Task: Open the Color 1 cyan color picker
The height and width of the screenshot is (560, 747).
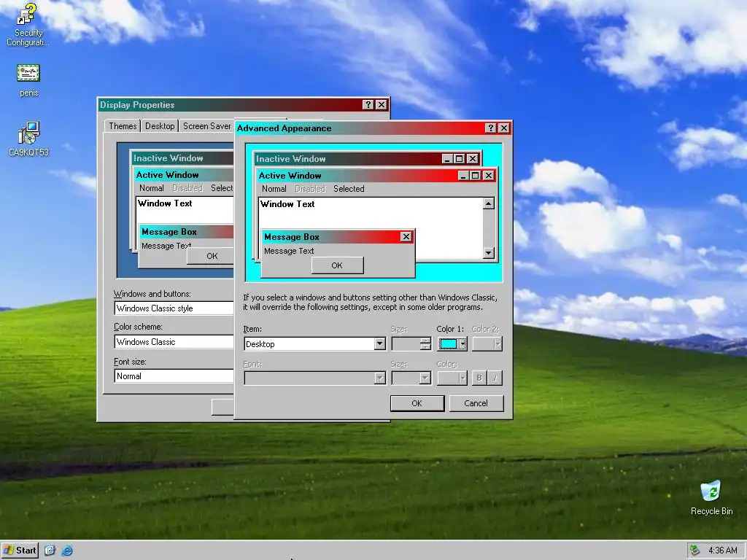Action: click(x=452, y=344)
